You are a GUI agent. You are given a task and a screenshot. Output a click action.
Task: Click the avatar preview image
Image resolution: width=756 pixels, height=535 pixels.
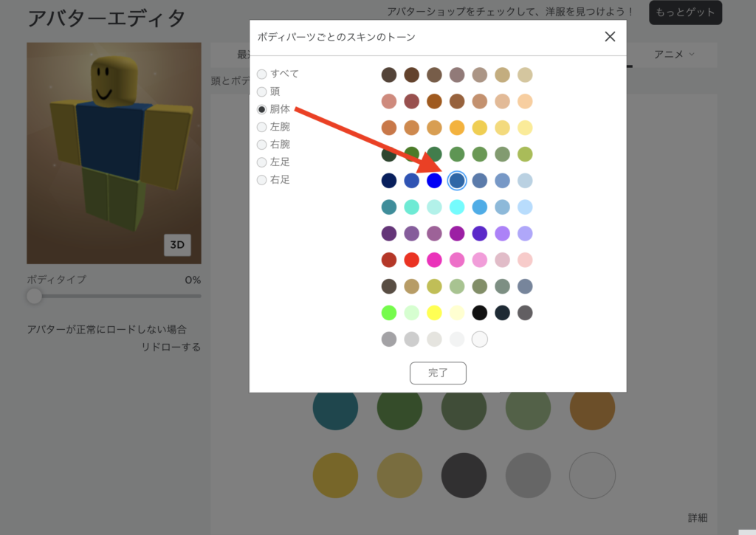pos(114,153)
